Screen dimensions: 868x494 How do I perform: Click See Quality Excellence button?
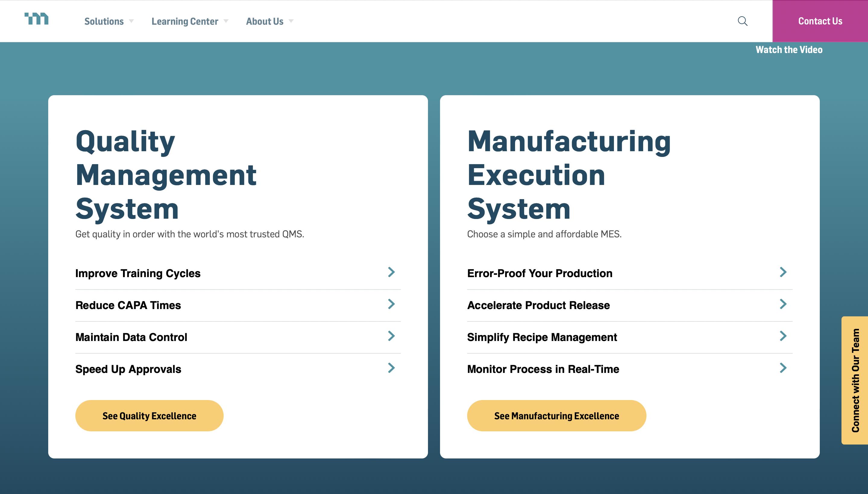(x=149, y=416)
